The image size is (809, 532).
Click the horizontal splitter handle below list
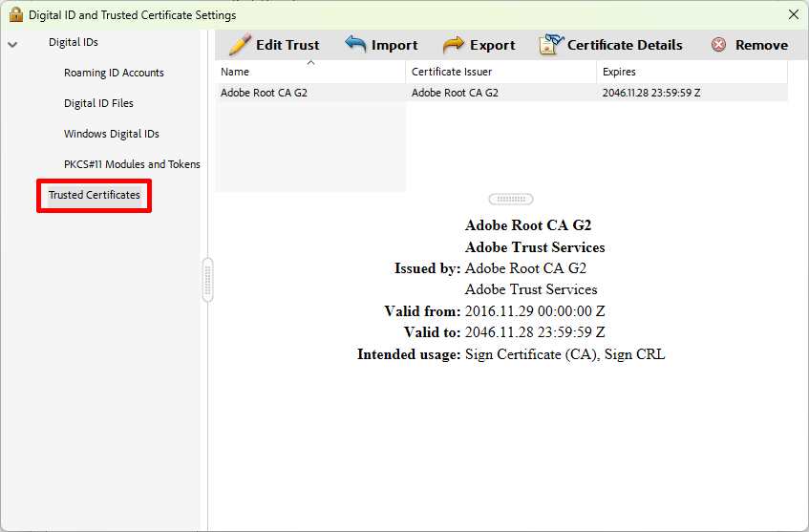(x=510, y=199)
